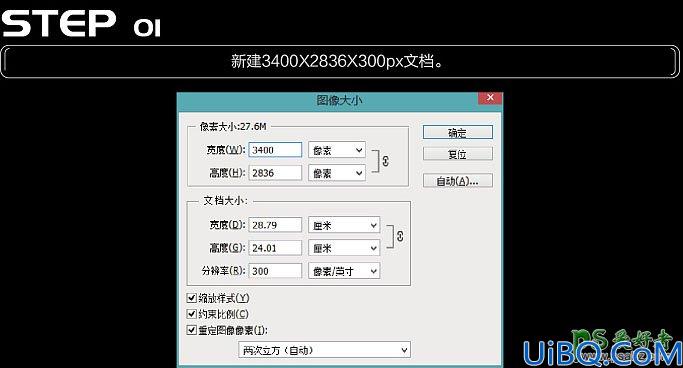Open the resample method dropdown 两次立方(自动)
Viewport: 683px width, 368px height.
pyautogui.click(x=325, y=350)
